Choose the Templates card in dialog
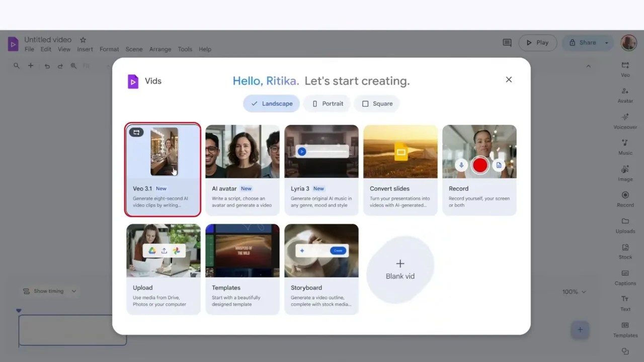This screenshot has width=644, height=362. click(242, 269)
